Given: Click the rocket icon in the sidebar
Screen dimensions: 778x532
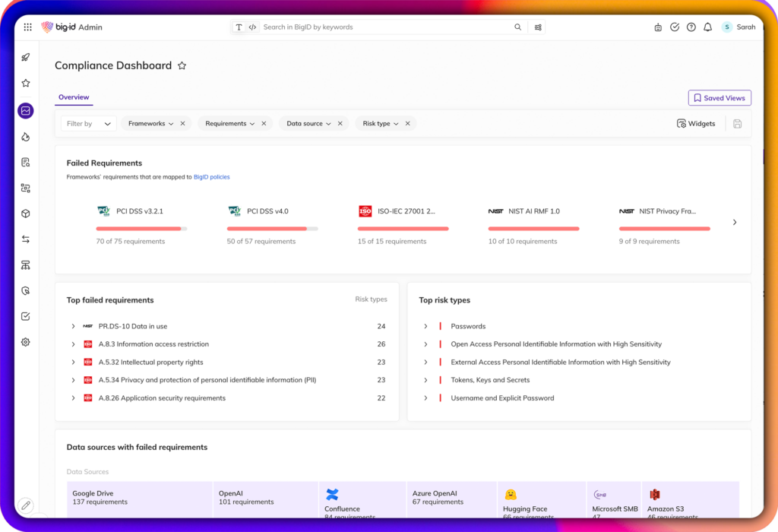Looking at the screenshot, I should click(26, 58).
